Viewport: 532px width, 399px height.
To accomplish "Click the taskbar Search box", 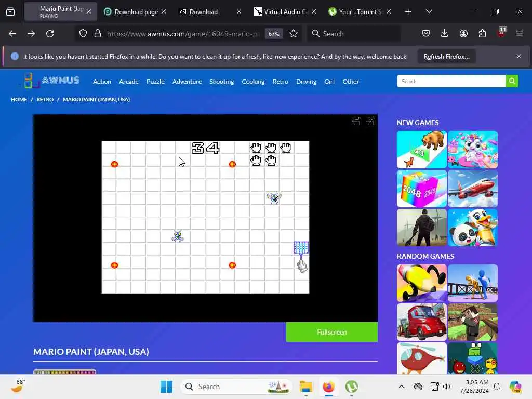I will pyautogui.click(x=236, y=387).
